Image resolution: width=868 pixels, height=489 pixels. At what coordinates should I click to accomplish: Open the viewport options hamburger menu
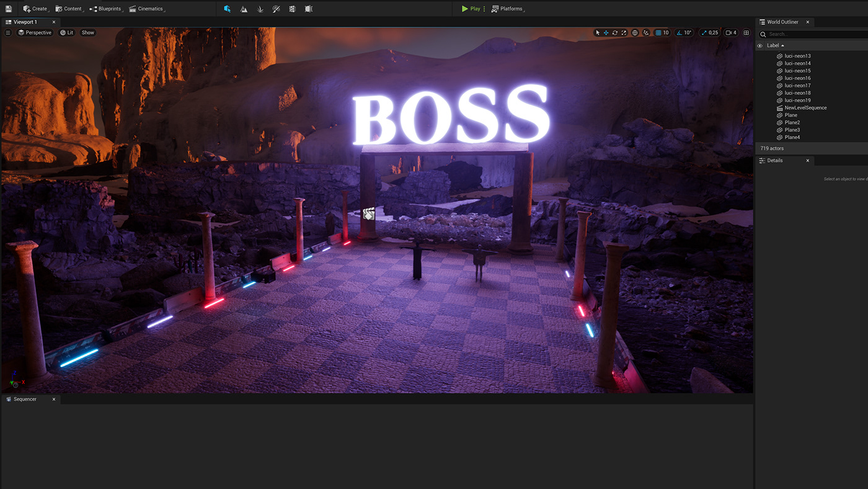(8, 32)
